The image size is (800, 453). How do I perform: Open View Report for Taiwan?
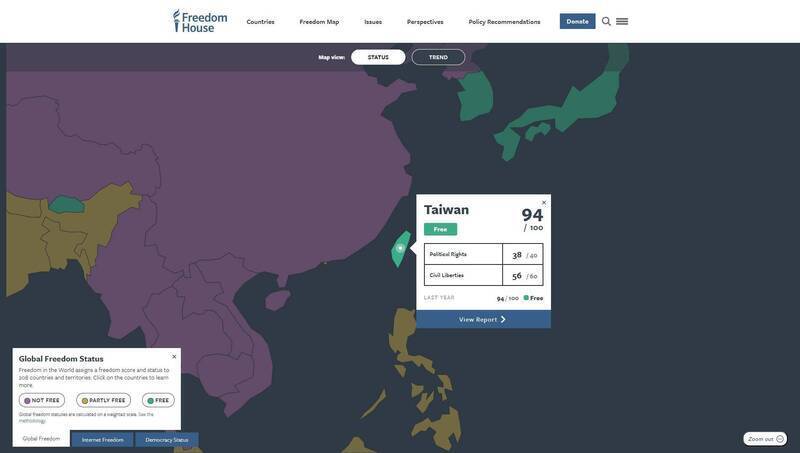click(483, 320)
